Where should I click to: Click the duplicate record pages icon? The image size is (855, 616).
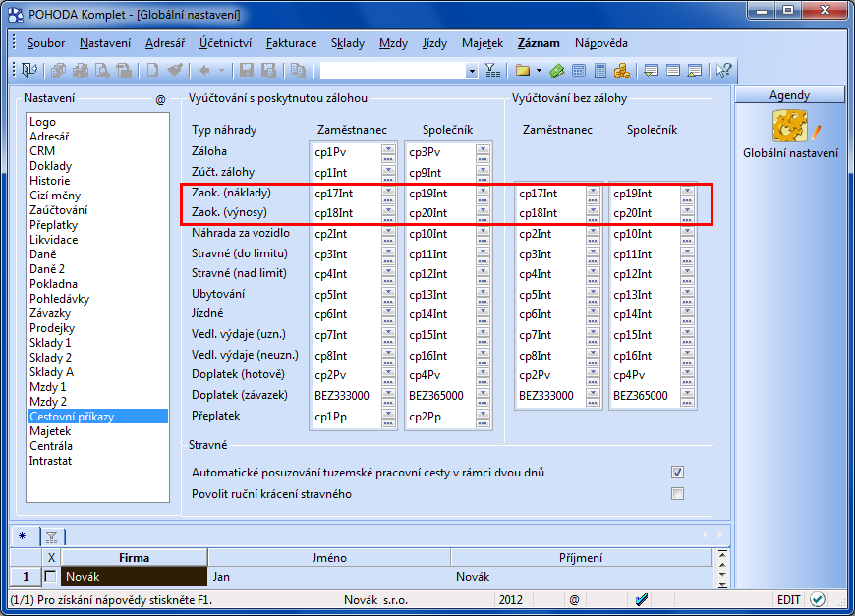[x=298, y=70]
